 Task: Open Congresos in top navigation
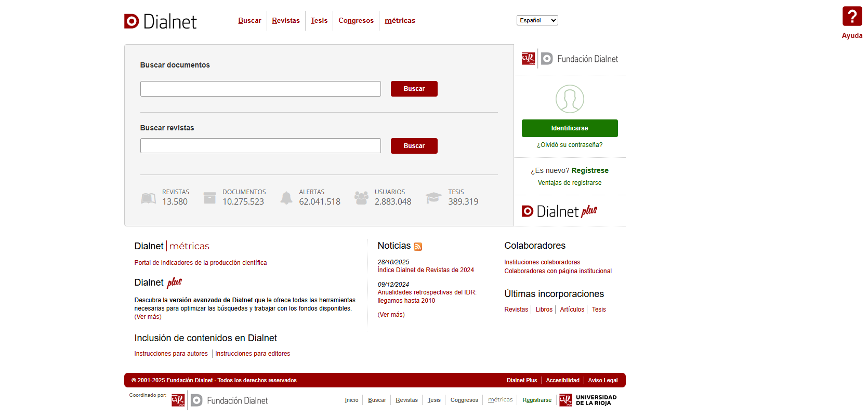[x=356, y=21]
